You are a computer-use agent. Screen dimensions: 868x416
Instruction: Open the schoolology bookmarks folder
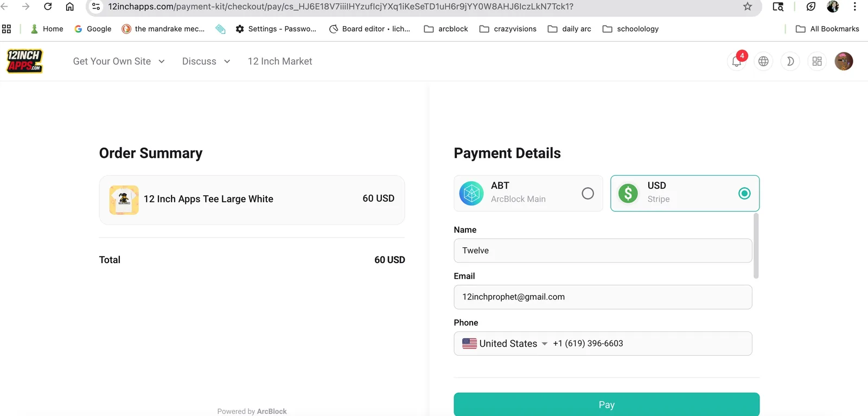630,29
